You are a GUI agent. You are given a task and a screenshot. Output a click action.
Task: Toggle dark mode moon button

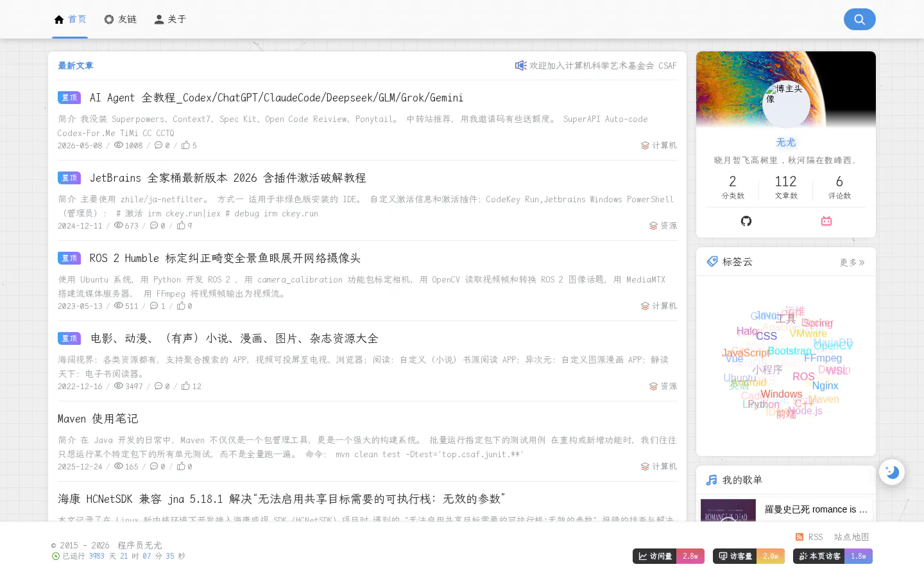pos(892,472)
